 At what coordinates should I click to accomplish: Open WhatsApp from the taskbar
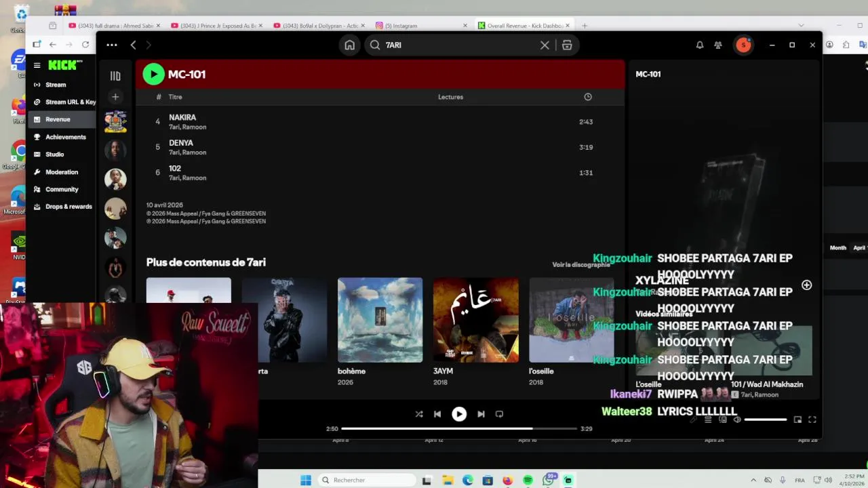(548, 480)
